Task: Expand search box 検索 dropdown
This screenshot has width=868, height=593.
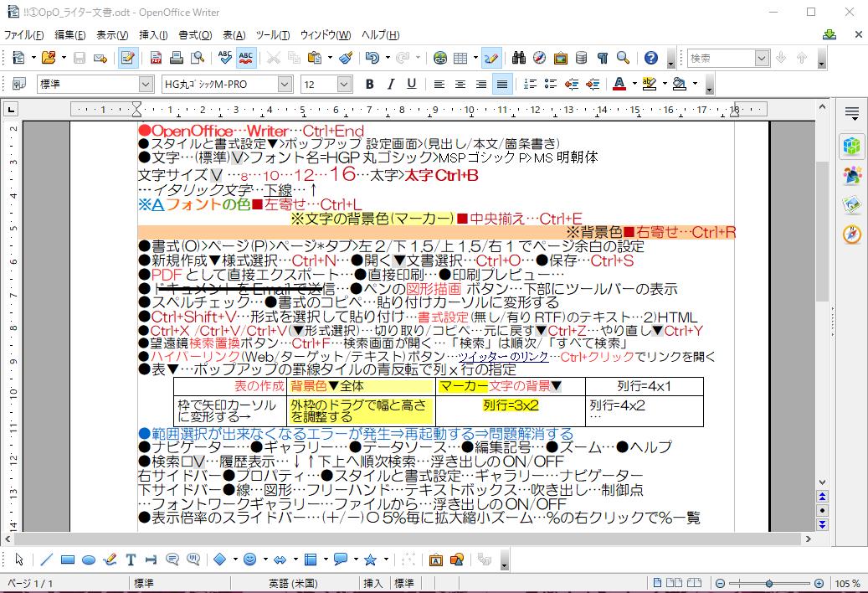Action: [x=763, y=58]
